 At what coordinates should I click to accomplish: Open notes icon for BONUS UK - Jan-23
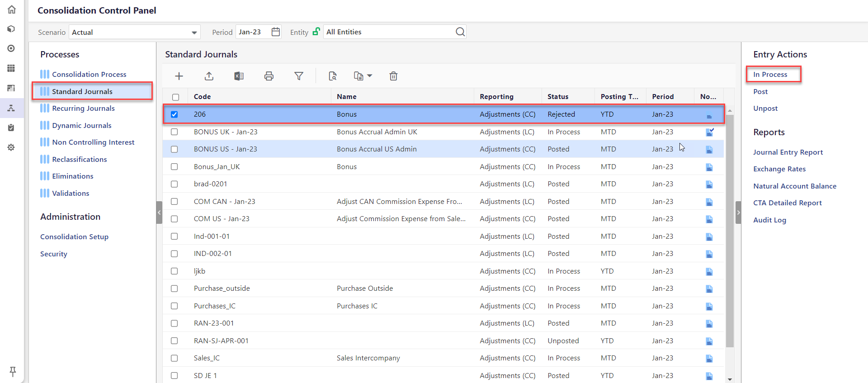coord(710,132)
